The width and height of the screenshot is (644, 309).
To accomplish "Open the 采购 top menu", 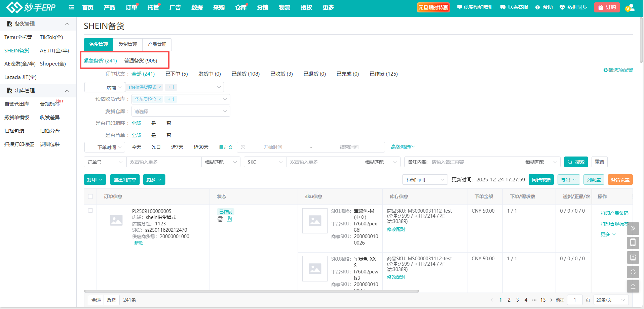I will (219, 7).
